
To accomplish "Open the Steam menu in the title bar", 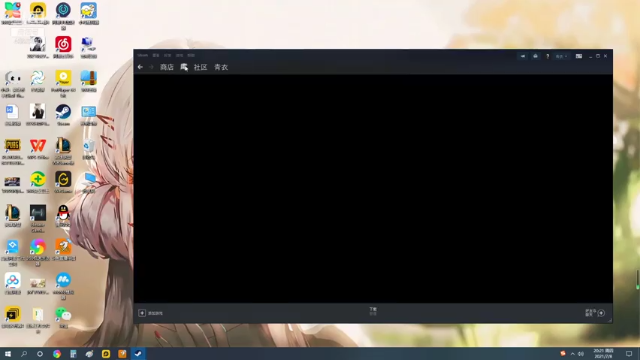I will tap(142, 55).
